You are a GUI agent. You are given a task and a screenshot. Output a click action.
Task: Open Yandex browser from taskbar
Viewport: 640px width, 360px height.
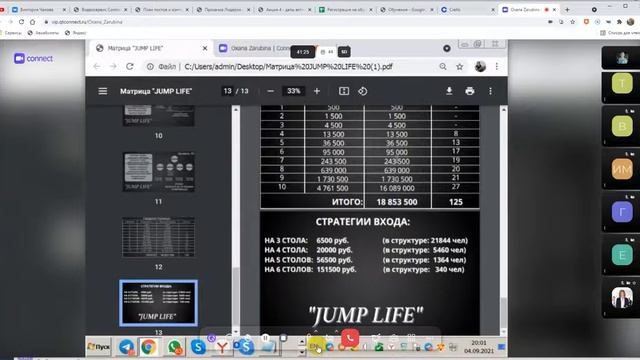(222, 347)
